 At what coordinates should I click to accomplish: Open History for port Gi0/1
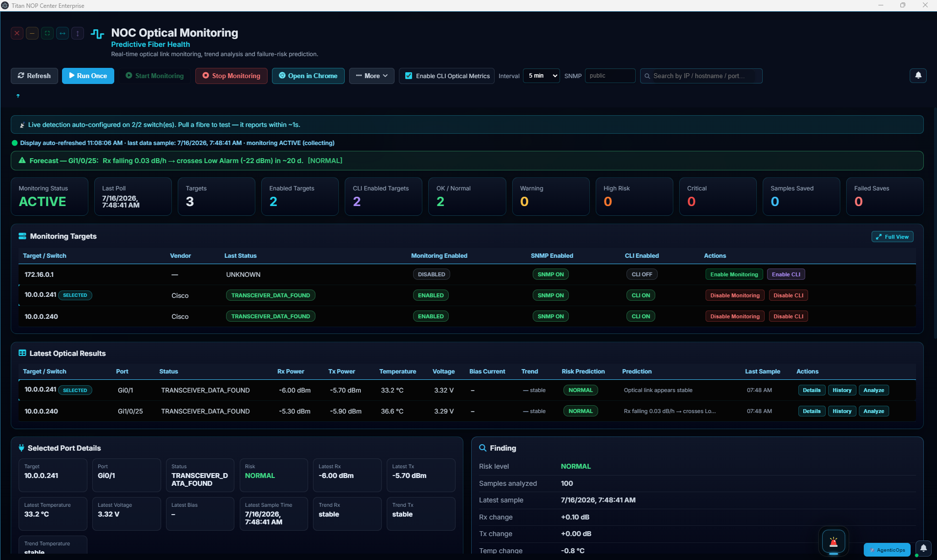pyautogui.click(x=842, y=390)
